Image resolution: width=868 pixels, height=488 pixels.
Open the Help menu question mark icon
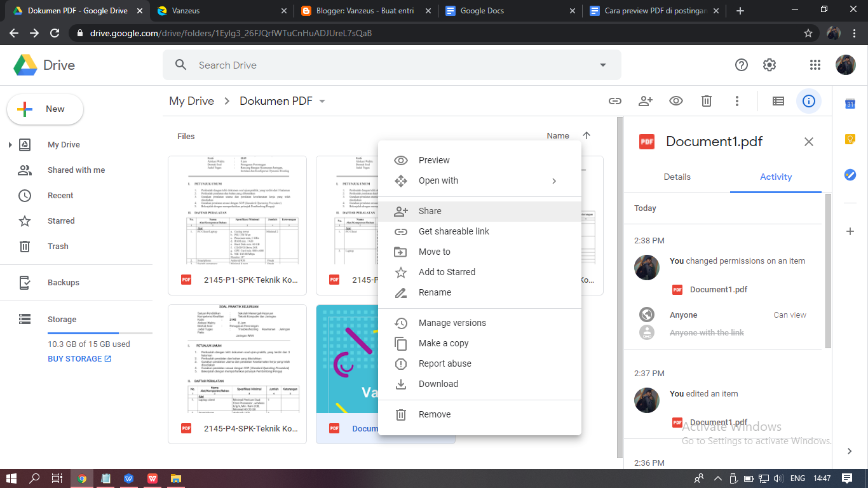(741, 65)
